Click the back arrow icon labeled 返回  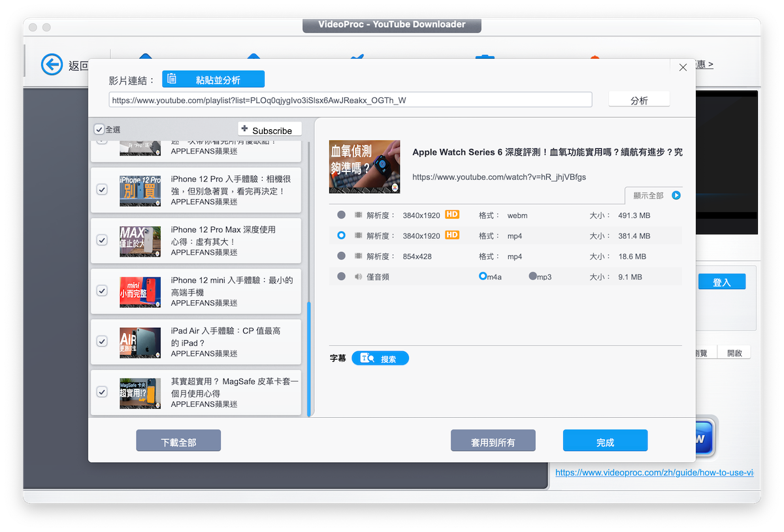52,65
